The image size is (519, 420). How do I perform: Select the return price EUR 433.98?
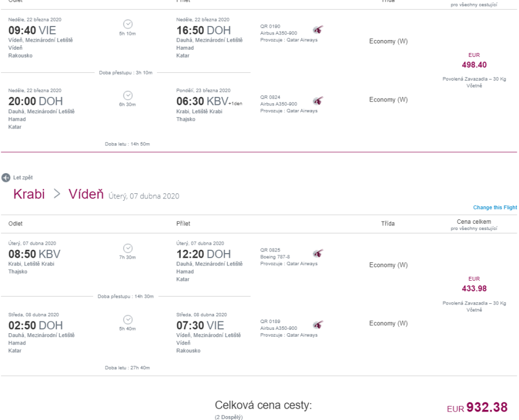(x=474, y=289)
